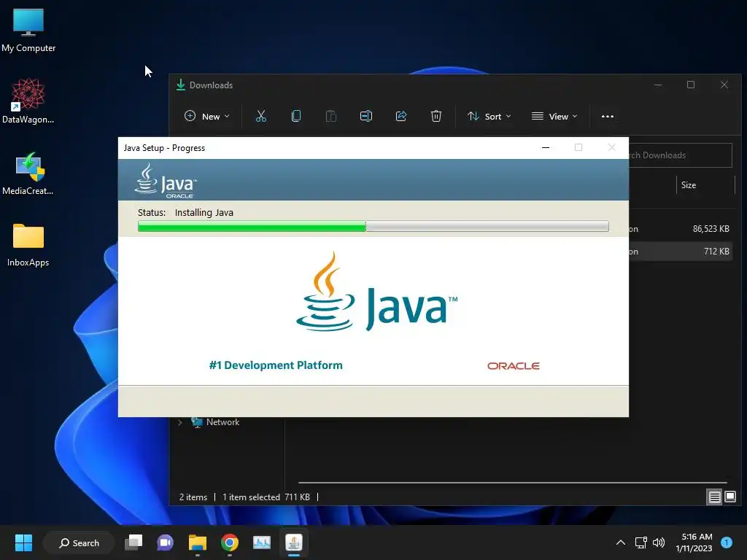The image size is (747, 560).
Task: Click the Copy icon in Downloads toolbar
Action: (x=296, y=116)
